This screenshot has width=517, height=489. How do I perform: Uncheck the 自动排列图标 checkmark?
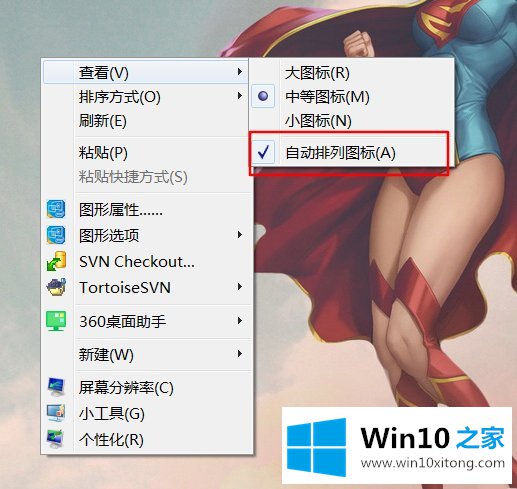click(263, 152)
